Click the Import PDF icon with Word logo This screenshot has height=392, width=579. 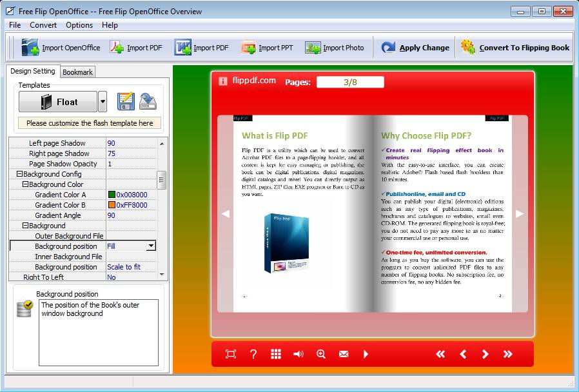182,47
